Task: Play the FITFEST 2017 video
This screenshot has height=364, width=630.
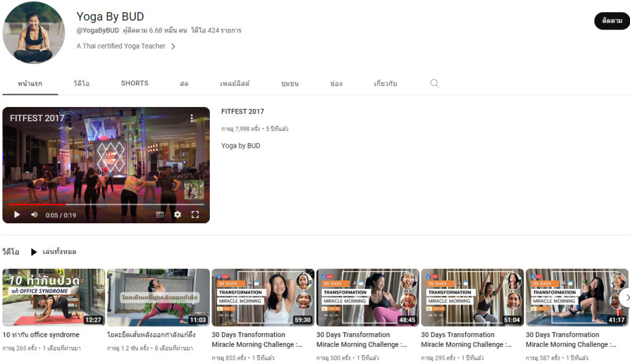Action: [17, 215]
